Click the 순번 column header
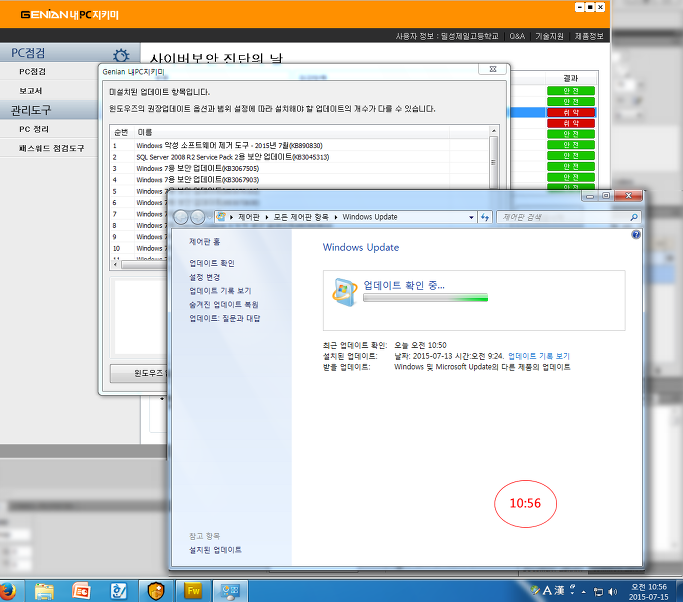683x602 pixels. pos(122,132)
